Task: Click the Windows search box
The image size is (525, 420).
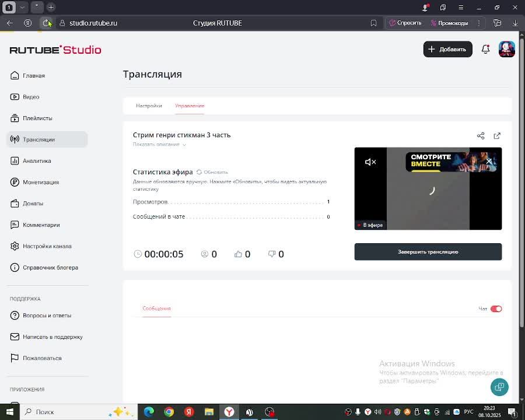Action: tap(79, 412)
